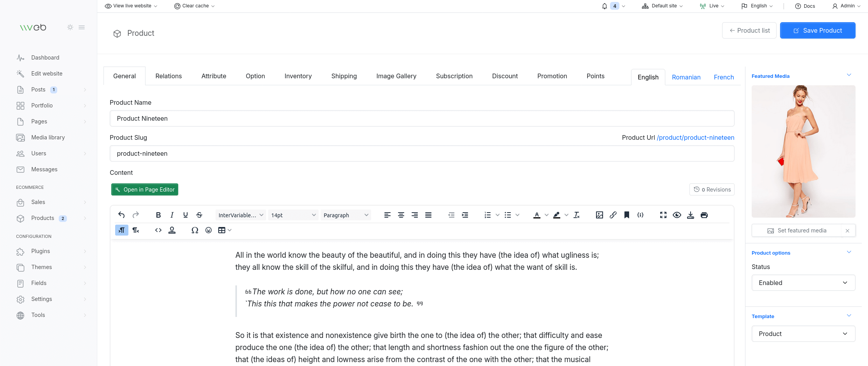Open the paragraph style dropdown
The height and width of the screenshot is (366, 868).
[x=345, y=215]
